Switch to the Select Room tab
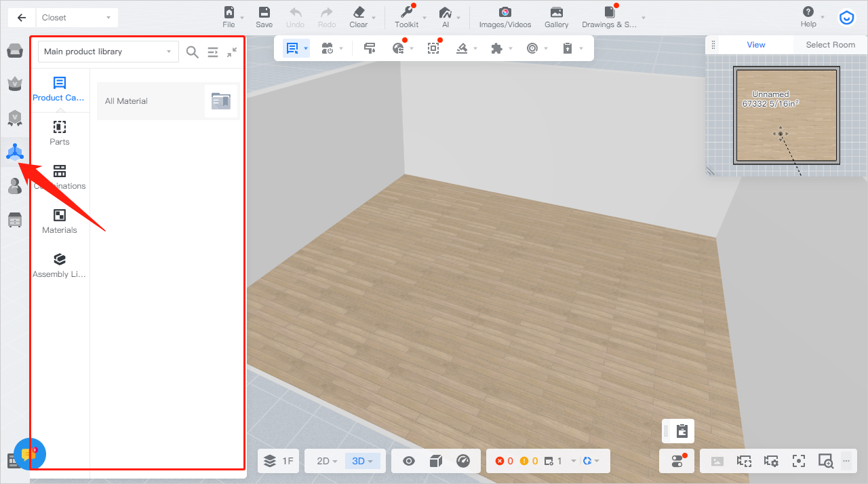868x484 pixels. pyautogui.click(x=830, y=45)
